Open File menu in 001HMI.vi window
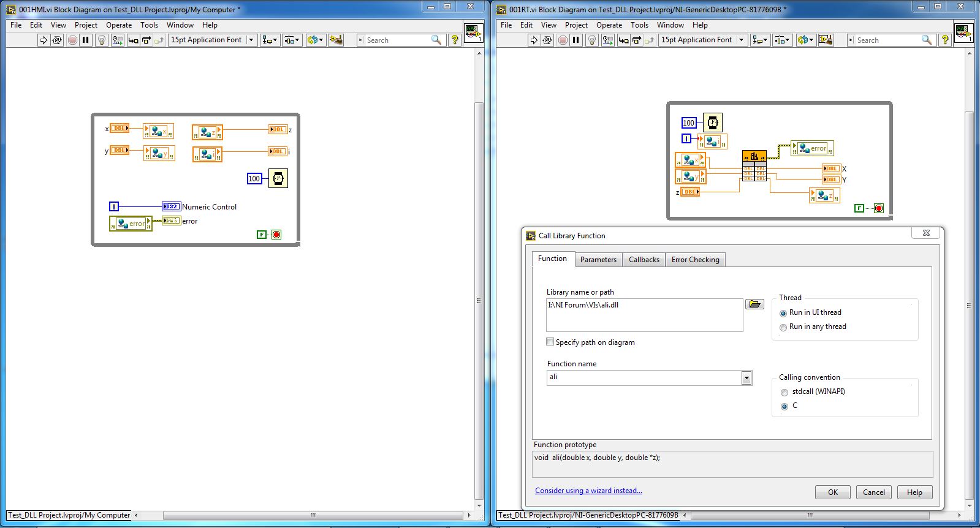 [x=16, y=25]
